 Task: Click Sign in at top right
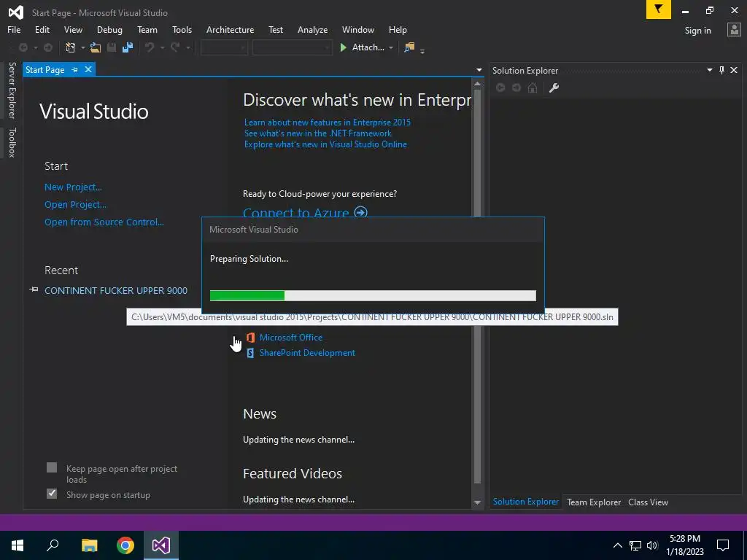[697, 31]
